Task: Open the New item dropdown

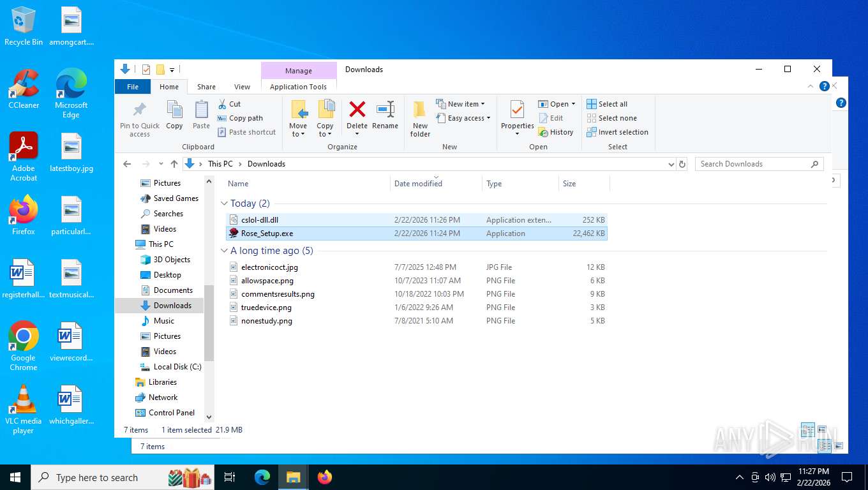Action: pos(461,104)
